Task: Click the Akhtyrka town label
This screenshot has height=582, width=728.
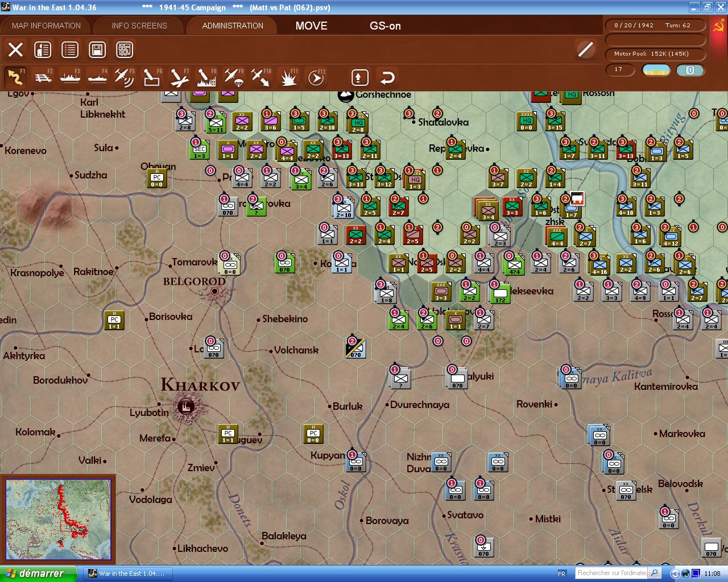Action: coord(24,356)
